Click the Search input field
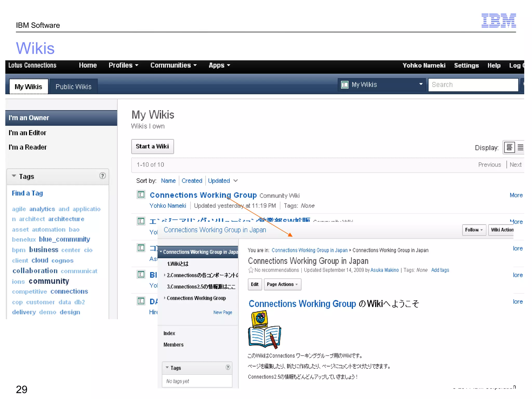 pyautogui.click(x=473, y=85)
